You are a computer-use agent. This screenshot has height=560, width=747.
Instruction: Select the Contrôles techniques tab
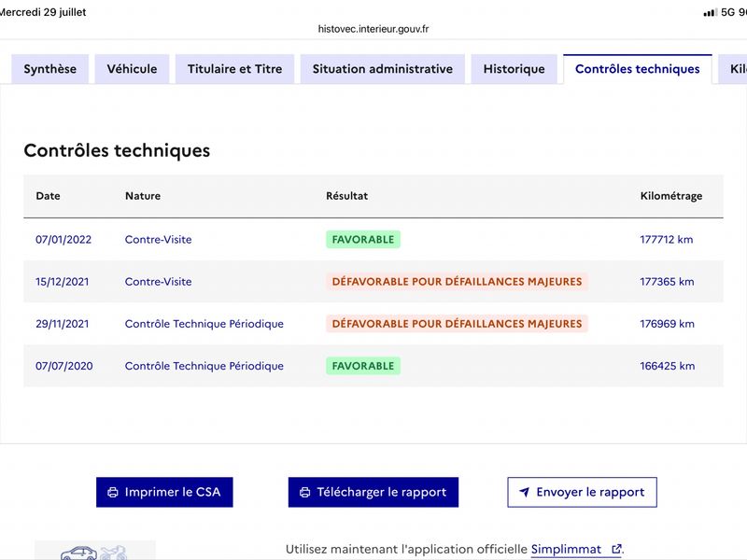point(638,69)
